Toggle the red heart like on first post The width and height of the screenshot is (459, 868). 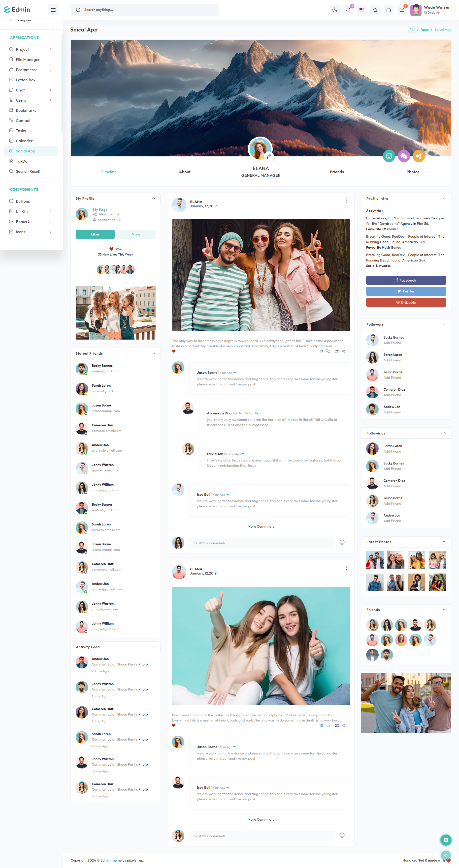pyautogui.click(x=174, y=351)
